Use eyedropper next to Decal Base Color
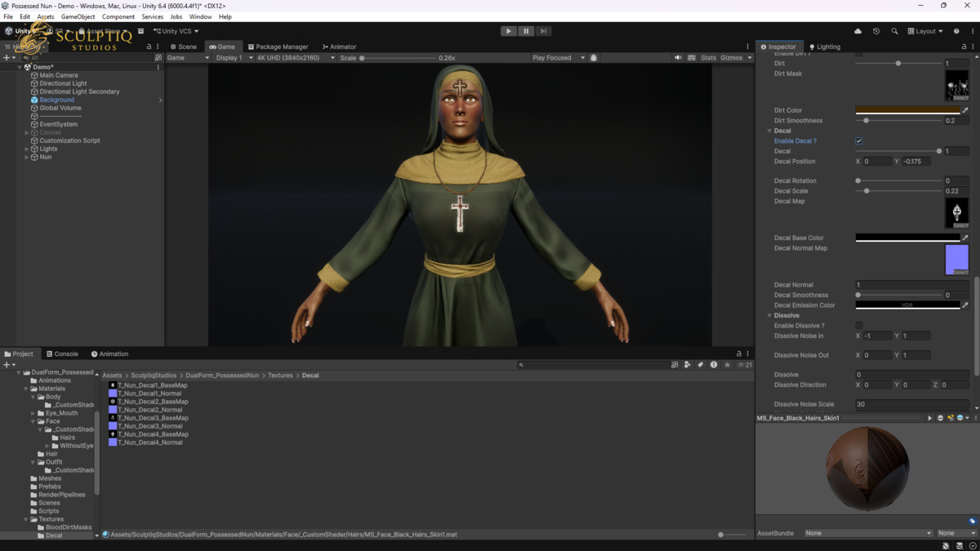The height and width of the screenshot is (551, 980). click(965, 238)
